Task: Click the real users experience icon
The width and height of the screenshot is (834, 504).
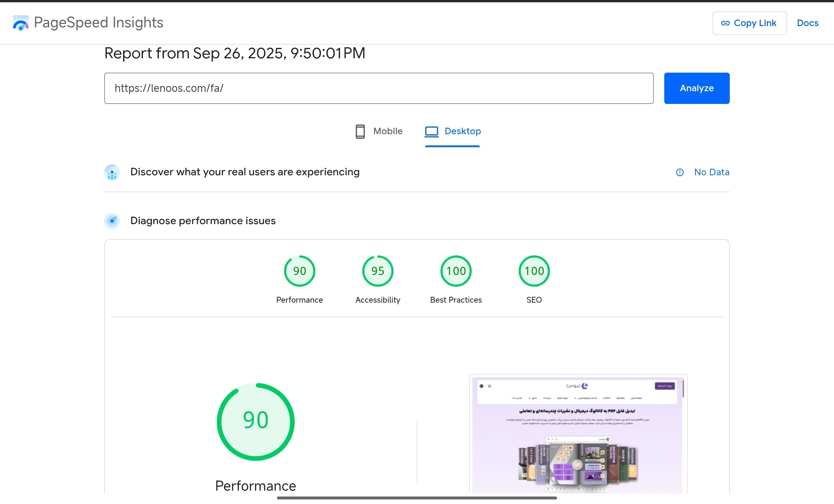Action: point(112,172)
